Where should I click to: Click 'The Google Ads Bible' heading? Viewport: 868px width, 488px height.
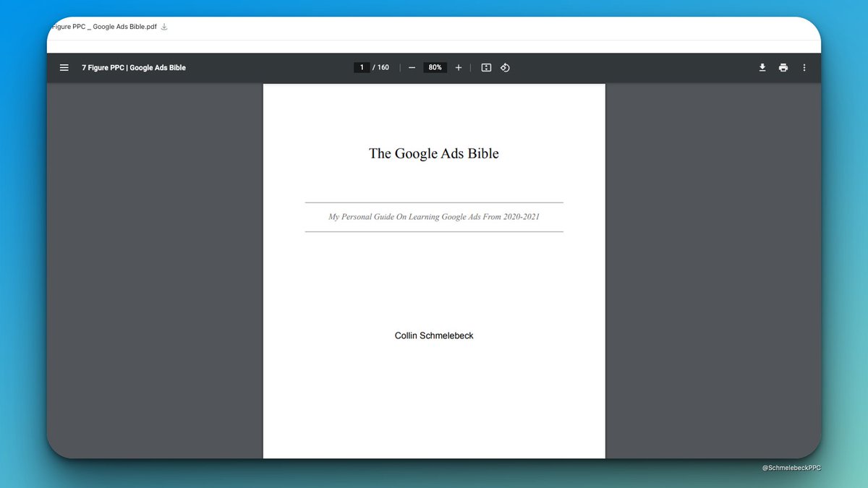tap(434, 153)
